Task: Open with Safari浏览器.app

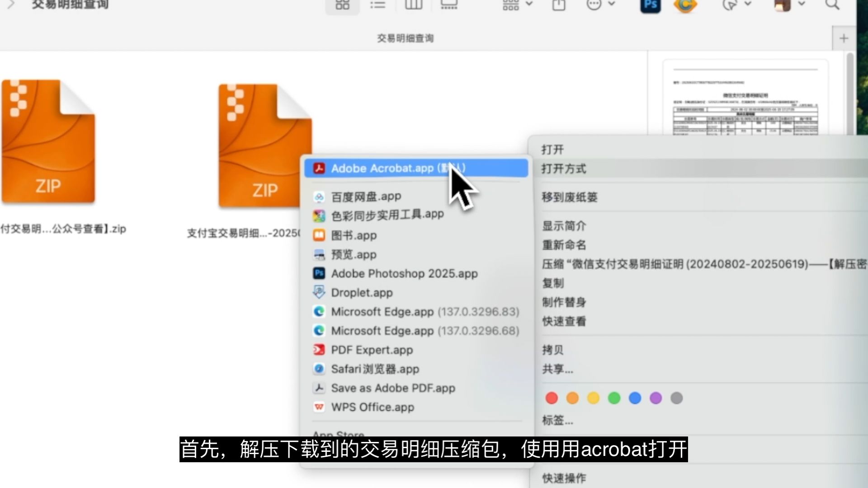Action: pos(416,369)
